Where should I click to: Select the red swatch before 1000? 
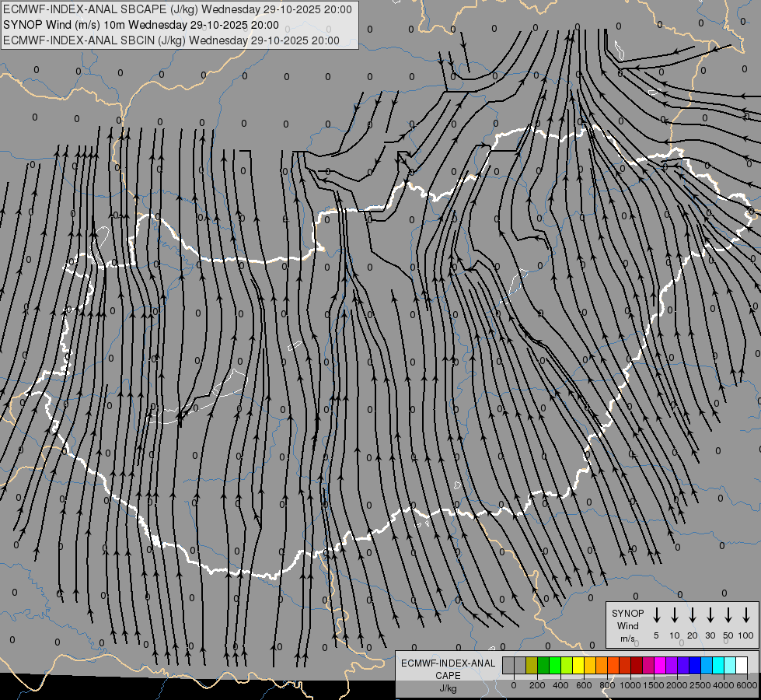point(625,665)
